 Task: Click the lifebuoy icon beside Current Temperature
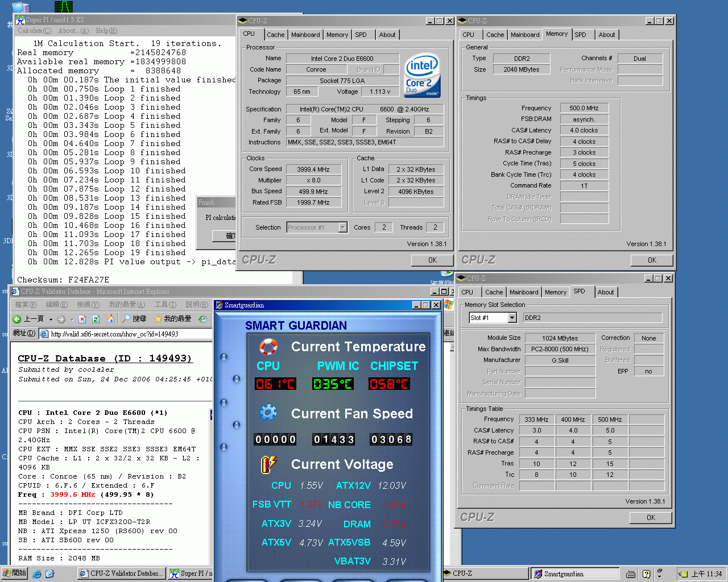coord(268,346)
